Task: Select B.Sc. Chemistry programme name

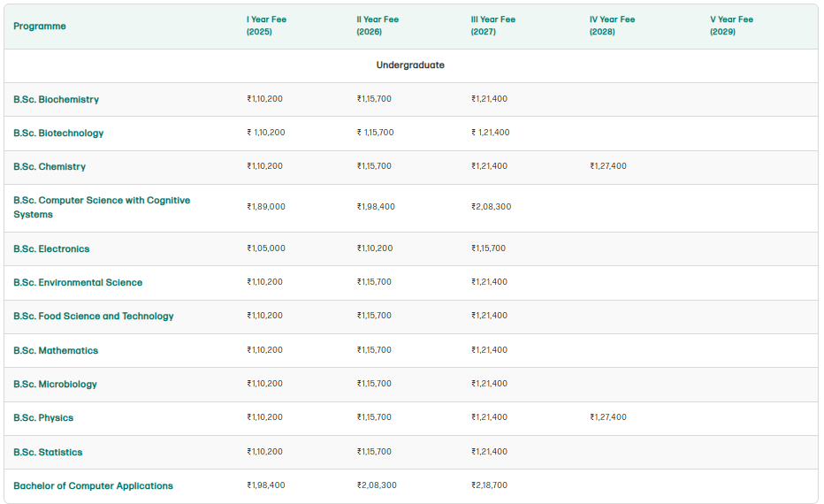Action: click(50, 167)
